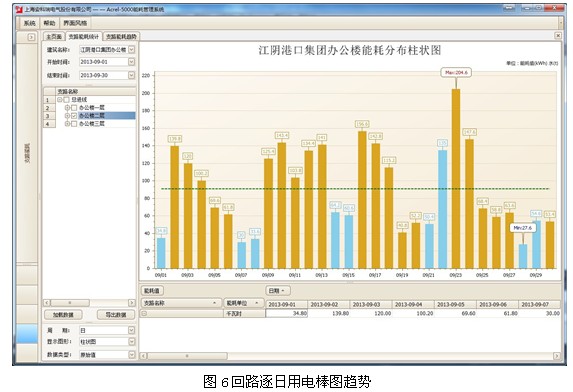Click the 开始时间 input showing 2013-09-01
Screen dimensions: 573x392
coord(103,62)
